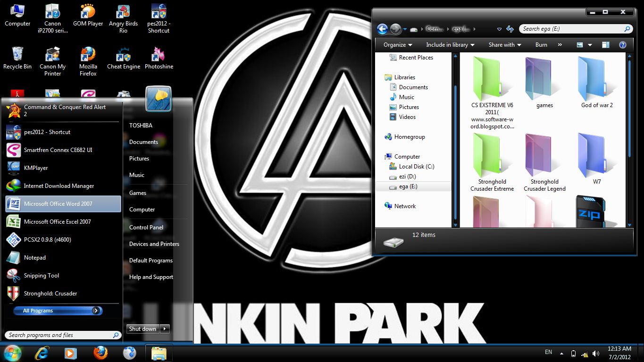Open Internet Explorer from taskbar
The width and height of the screenshot is (644, 362).
pyautogui.click(x=42, y=353)
